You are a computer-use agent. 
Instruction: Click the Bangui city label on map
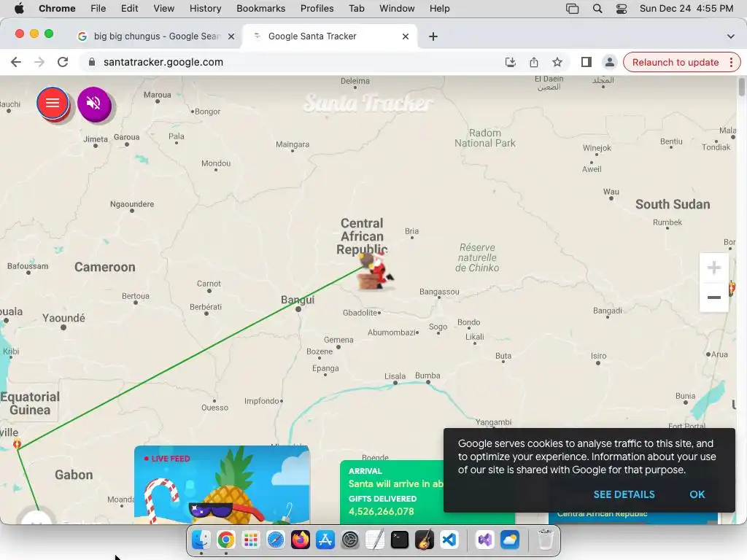298,300
